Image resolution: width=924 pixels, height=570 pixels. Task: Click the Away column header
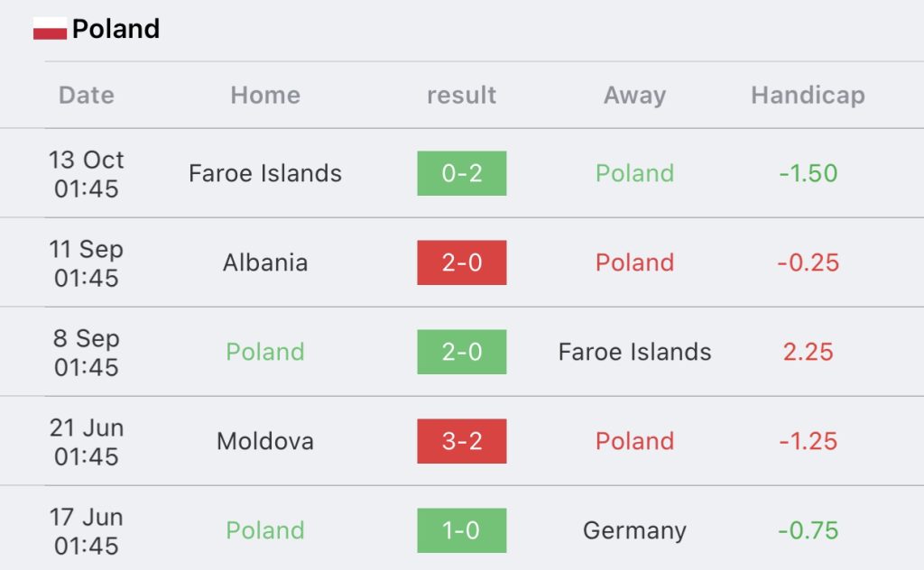(634, 96)
